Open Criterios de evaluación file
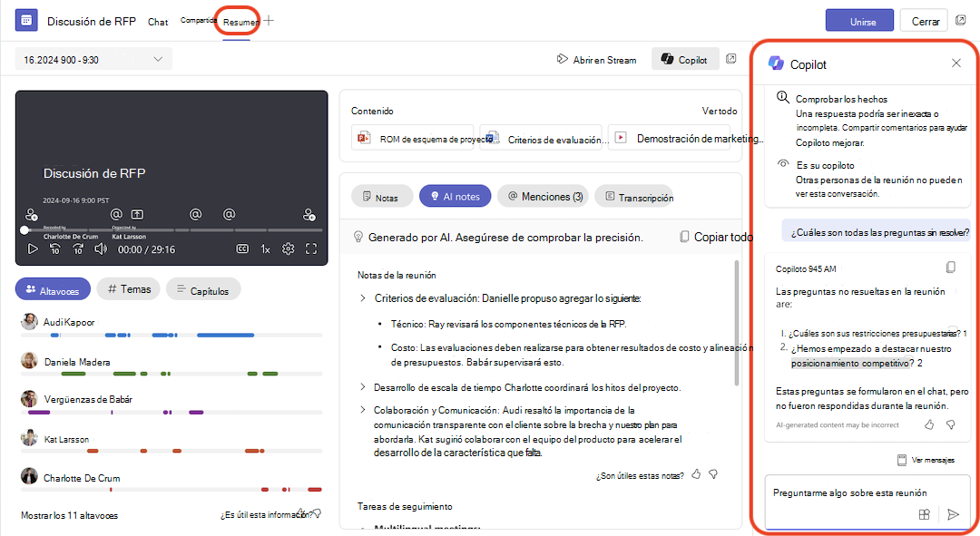 click(x=541, y=138)
